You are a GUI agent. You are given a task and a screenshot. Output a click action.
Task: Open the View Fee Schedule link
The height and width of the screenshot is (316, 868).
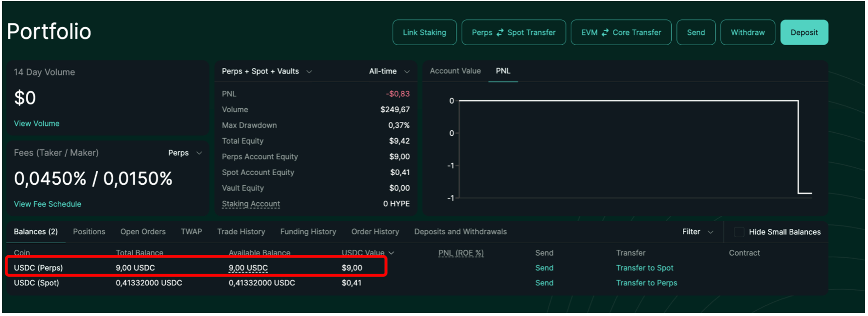48,204
